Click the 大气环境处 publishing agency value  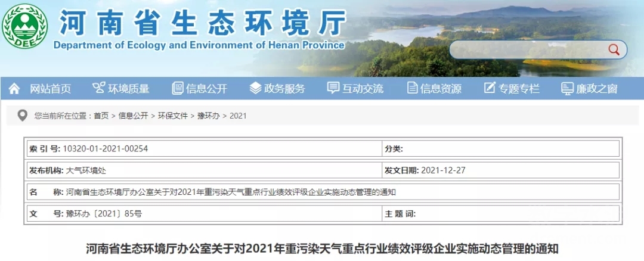[86, 170]
